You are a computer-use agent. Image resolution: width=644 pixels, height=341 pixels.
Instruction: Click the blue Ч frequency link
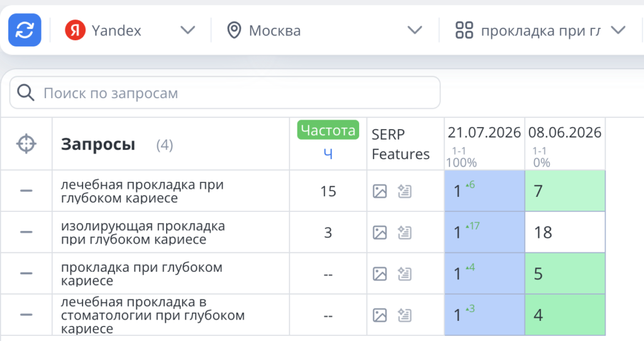click(328, 154)
